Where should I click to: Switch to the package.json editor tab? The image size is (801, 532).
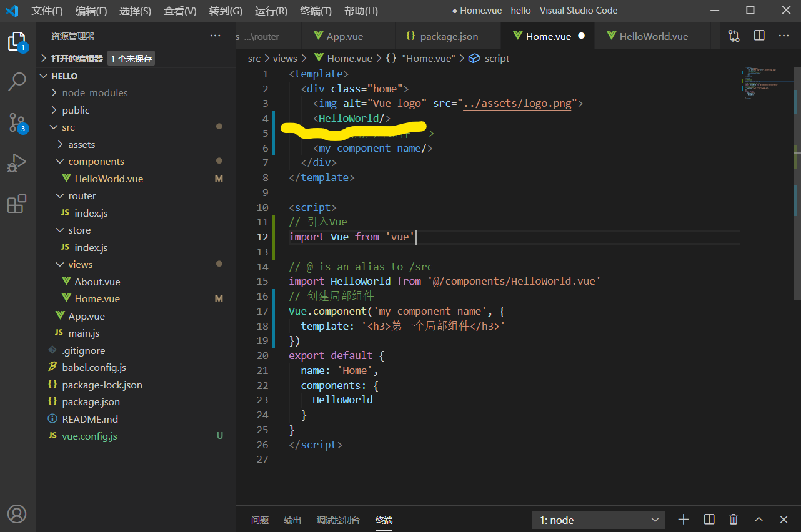click(x=448, y=36)
